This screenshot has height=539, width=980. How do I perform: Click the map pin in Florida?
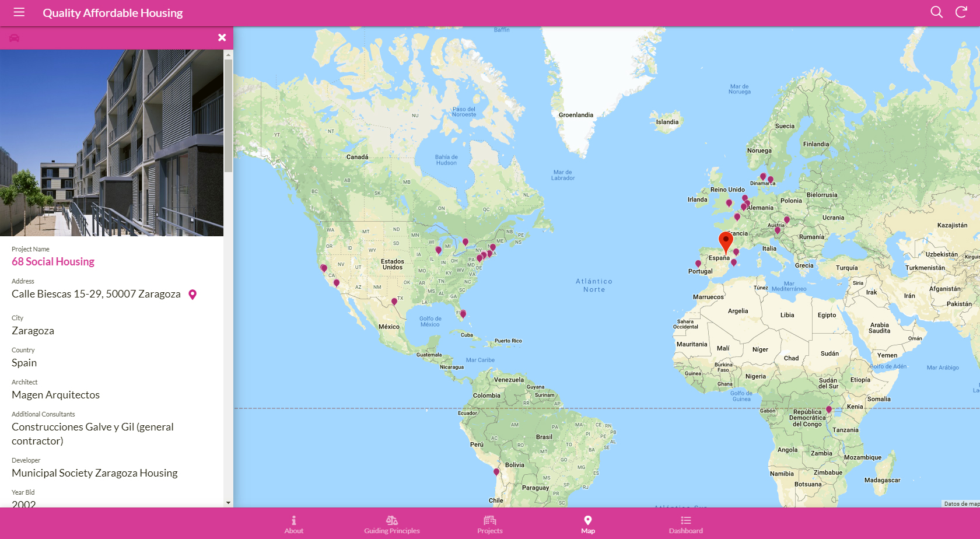pos(463,314)
